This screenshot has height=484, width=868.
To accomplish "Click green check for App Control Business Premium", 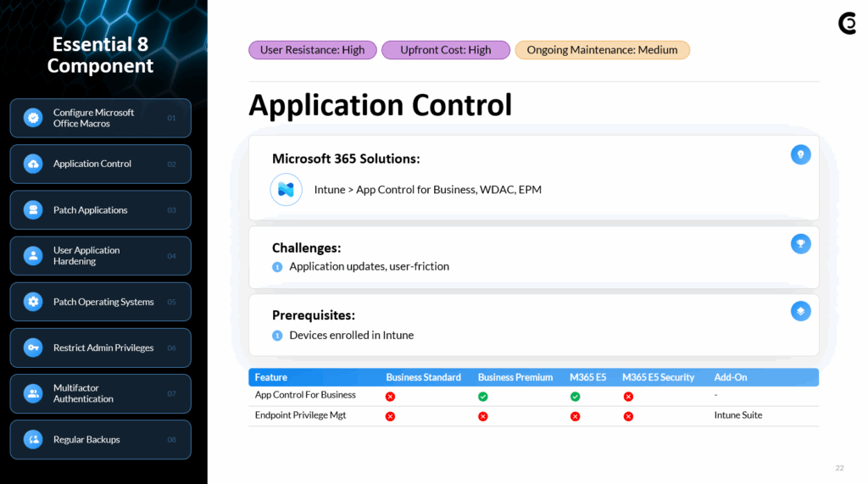I will [482, 397].
